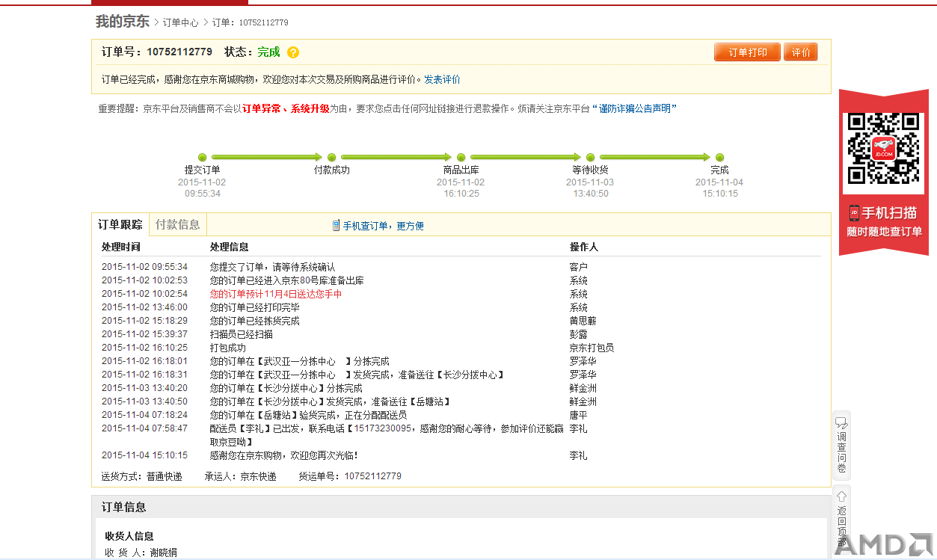Click the 商品出库 progress step dot
The width and height of the screenshot is (937, 560).
pyautogui.click(x=461, y=157)
